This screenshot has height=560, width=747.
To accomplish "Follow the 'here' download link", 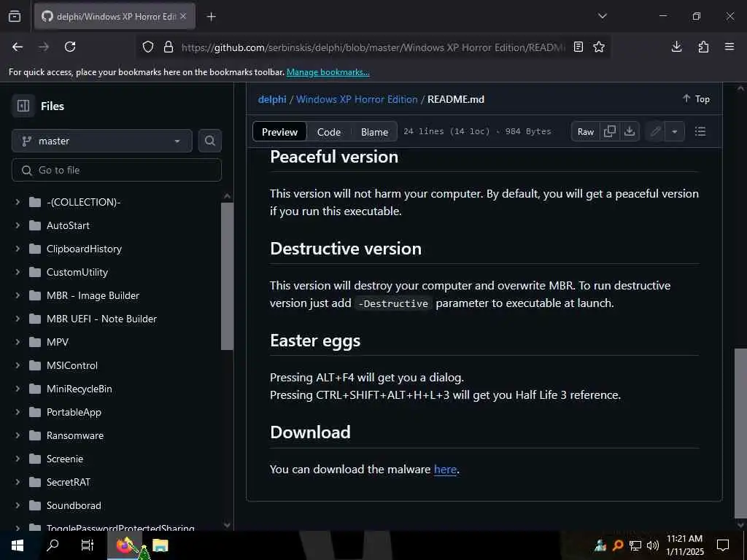I will [445, 469].
